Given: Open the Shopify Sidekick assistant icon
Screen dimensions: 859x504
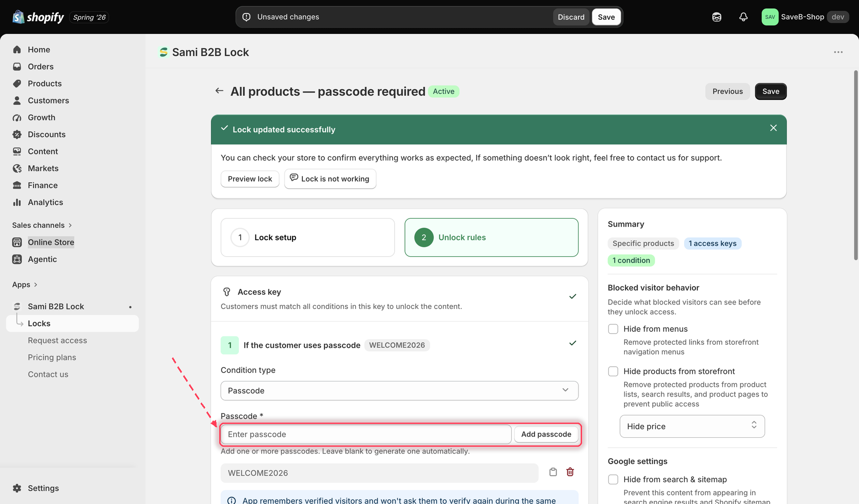Looking at the screenshot, I should coord(717,17).
